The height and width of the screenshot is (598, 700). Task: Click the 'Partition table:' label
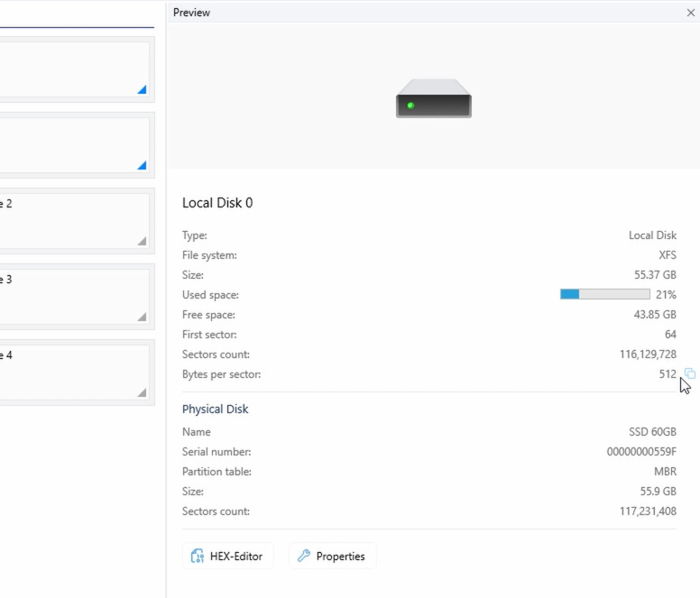(x=216, y=471)
